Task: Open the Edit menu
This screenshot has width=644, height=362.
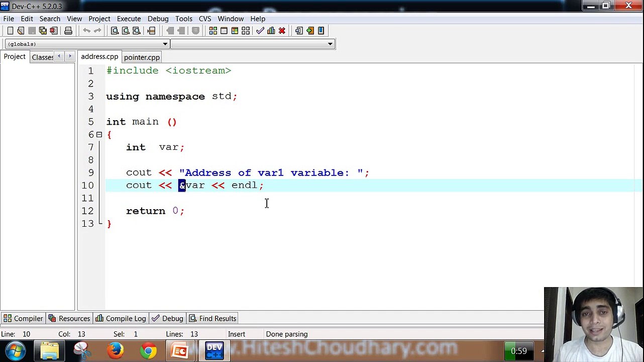Action: click(x=27, y=19)
